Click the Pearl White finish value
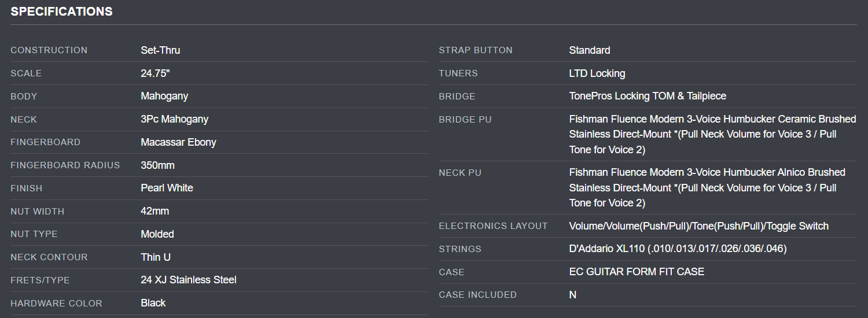 click(x=167, y=188)
